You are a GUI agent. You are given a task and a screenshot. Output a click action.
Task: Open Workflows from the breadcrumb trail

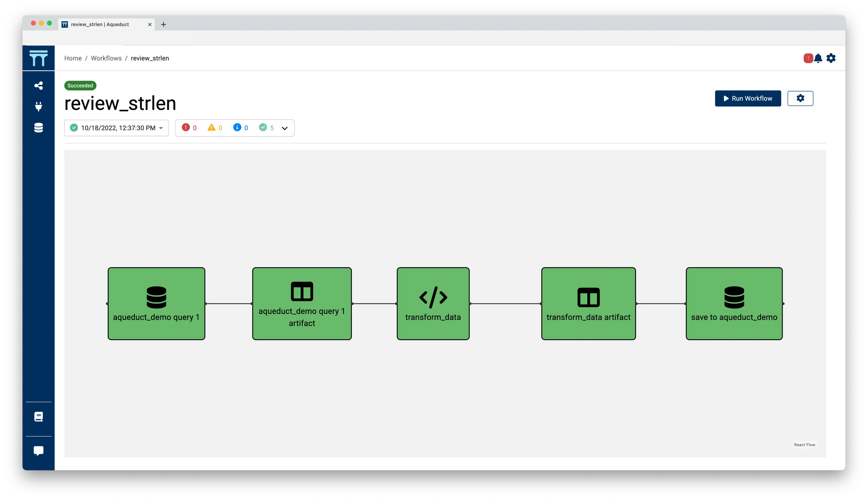click(x=106, y=58)
